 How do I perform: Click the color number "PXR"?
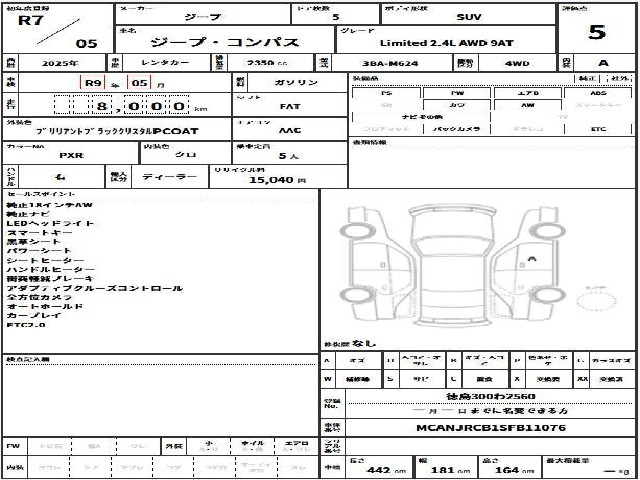click(x=71, y=156)
